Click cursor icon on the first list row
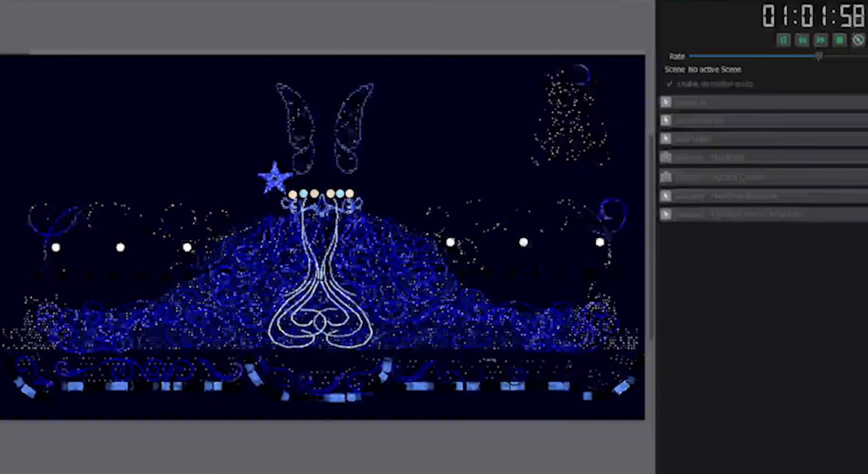The width and height of the screenshot is (868, 474). click(x=666, y=102)
